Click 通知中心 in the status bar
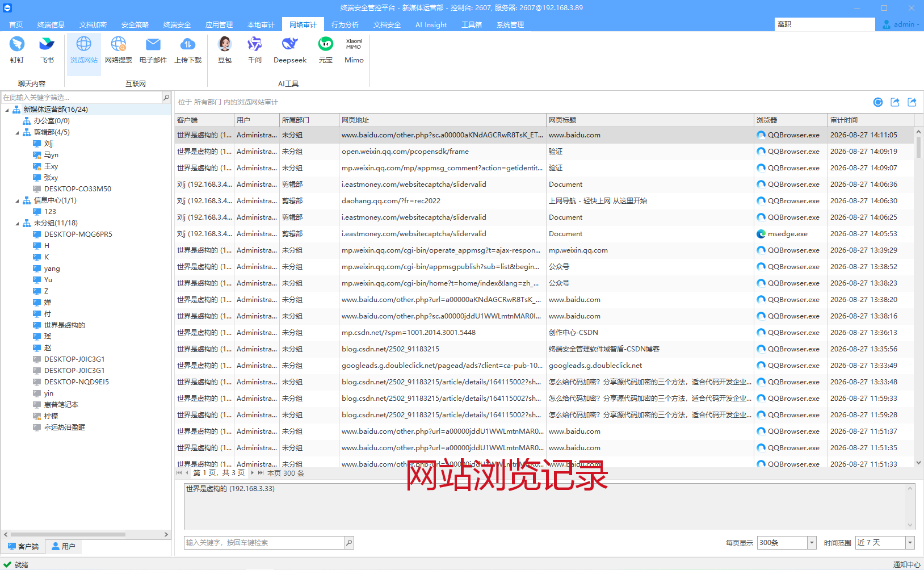Image resolution: width=924 pixels, height=570 pixels. 906,564
